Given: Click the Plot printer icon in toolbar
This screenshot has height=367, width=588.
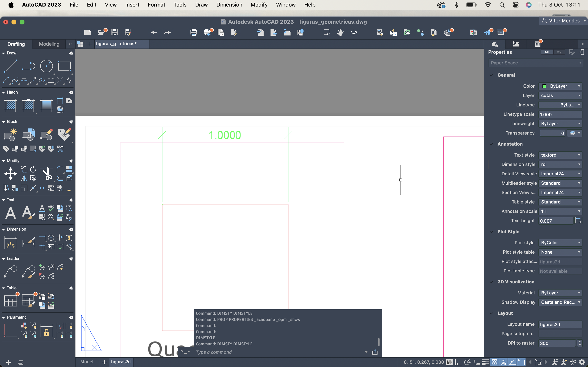Looking at the screenshot, I should point(194,32).
